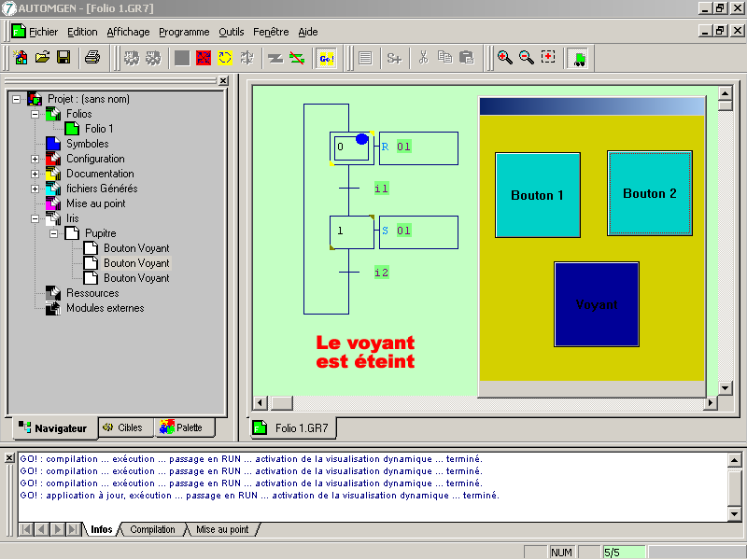Click the Print toolbar icon
The width and height of the screenshot is (747, 560).
point(92,58)
